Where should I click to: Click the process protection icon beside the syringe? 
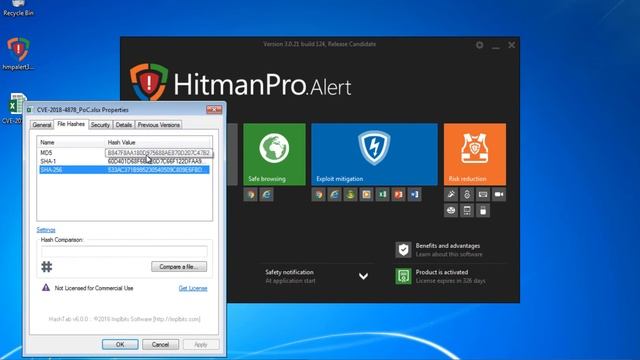tap(467, 195)
